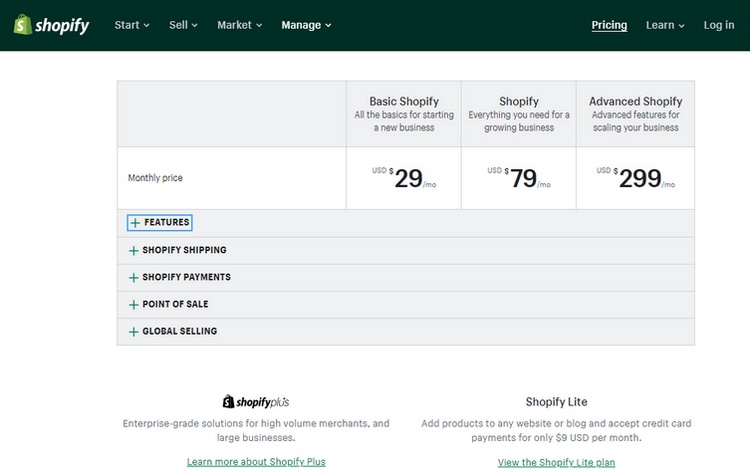Click 'Add products to any website' description
This screenshot has height=474, width=750.
(x=556, y=430)
